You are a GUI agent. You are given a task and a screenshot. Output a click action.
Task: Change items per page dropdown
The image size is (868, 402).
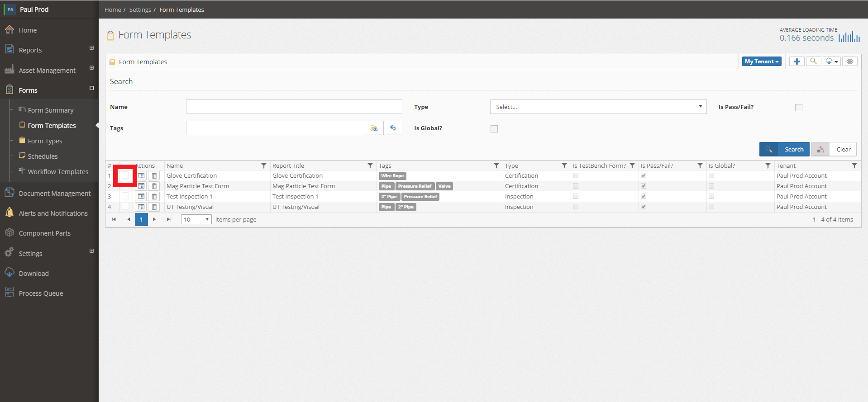click(196, 219)
